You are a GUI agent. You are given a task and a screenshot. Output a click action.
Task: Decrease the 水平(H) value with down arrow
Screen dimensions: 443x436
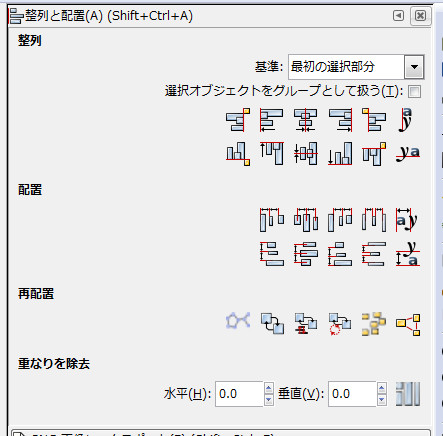[269, 400]
